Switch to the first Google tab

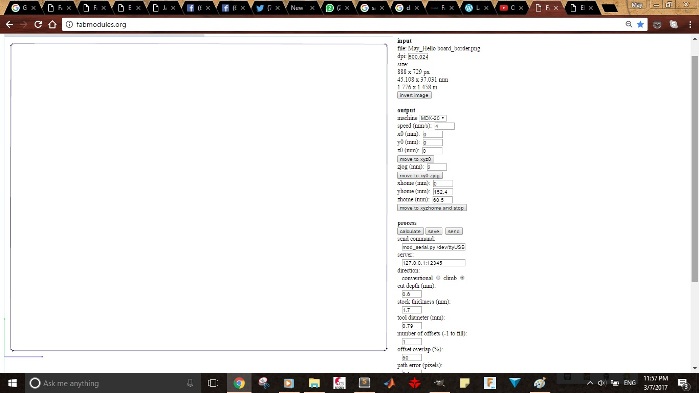click(22, 8)
